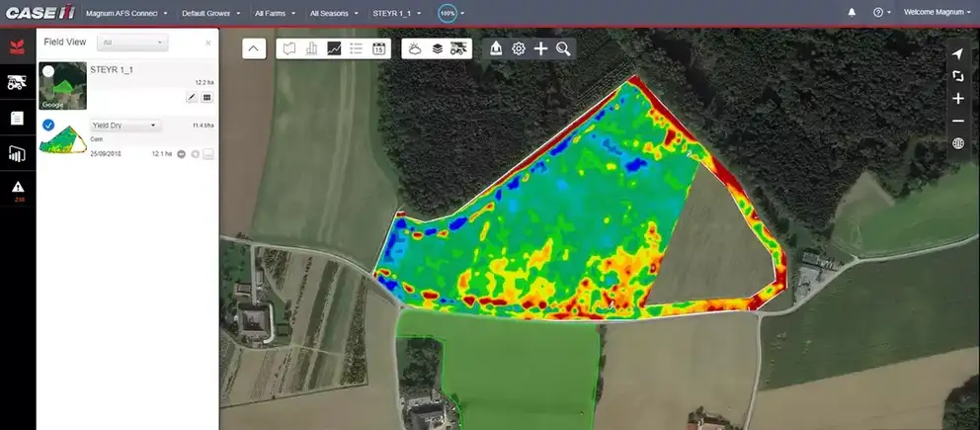The image size is (980, 430).
Task: Click the 12.2 ha field area value
Action: [x=204, y=82]
